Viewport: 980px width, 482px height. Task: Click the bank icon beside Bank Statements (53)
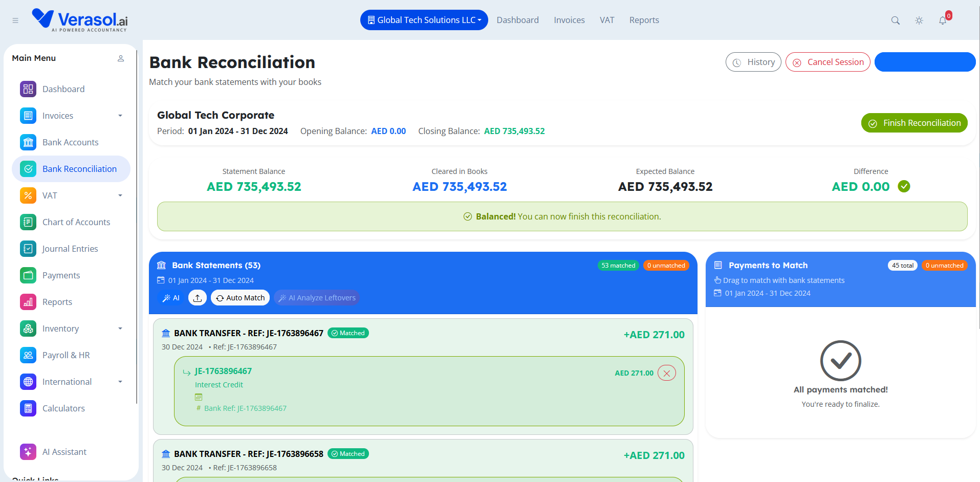point(162,265)
